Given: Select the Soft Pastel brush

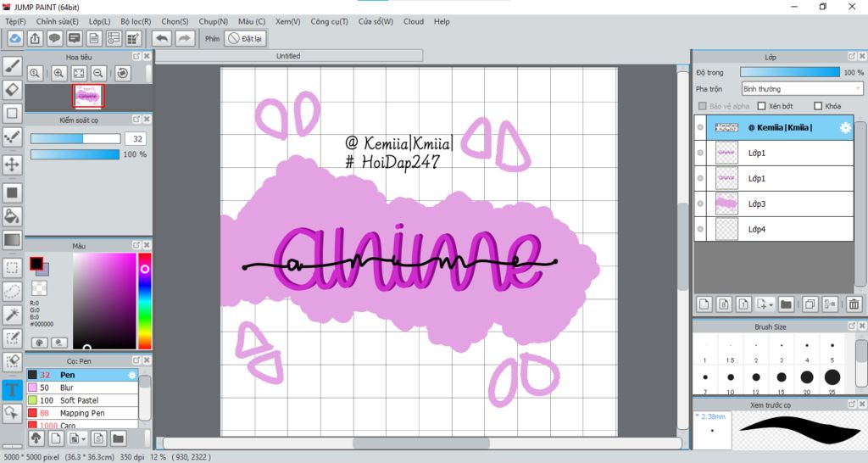Looking at the screenshot, I should point(79,400).
